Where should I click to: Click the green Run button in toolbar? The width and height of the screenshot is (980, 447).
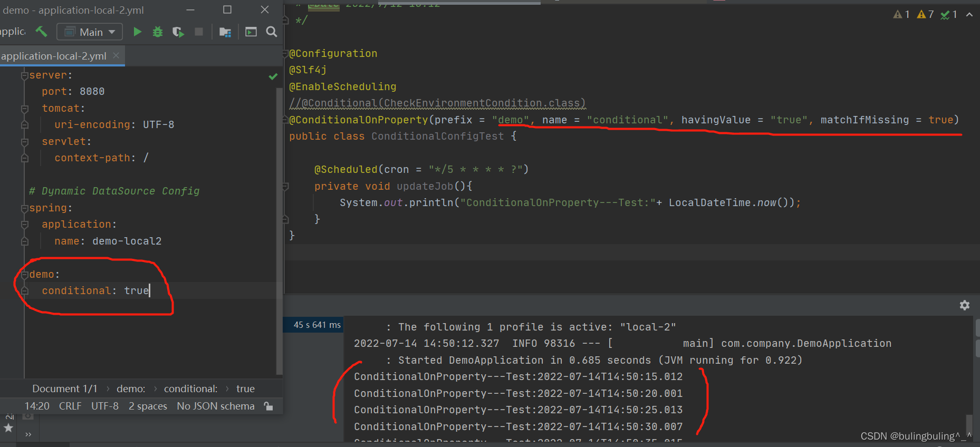[x=137, y=32]
